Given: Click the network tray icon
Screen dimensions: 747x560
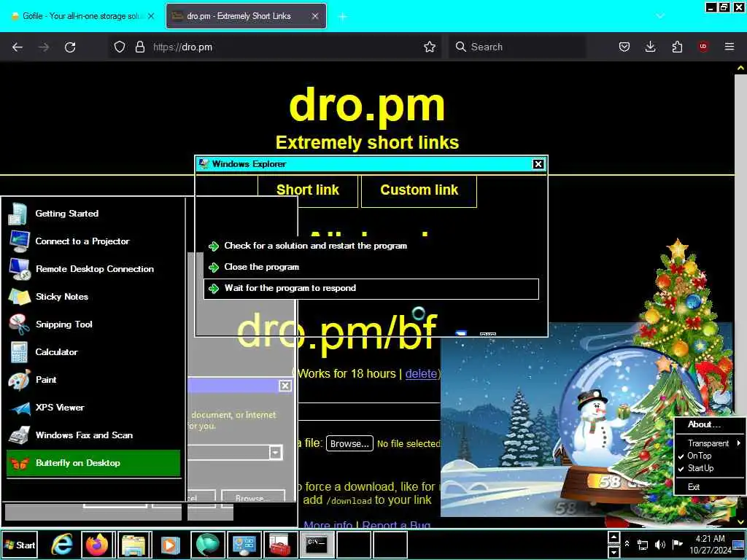Looking at the screenshot, I should pos(643,545).
